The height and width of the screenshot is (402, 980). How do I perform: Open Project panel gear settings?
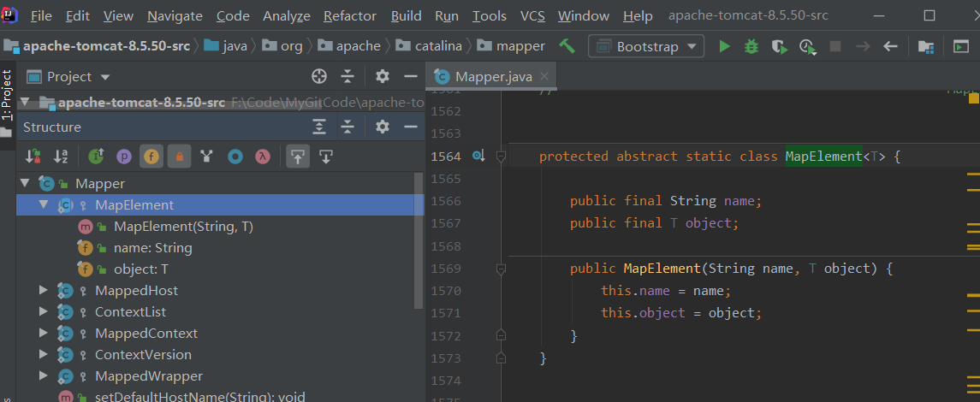pyautogui.click(x=383, y=76)
